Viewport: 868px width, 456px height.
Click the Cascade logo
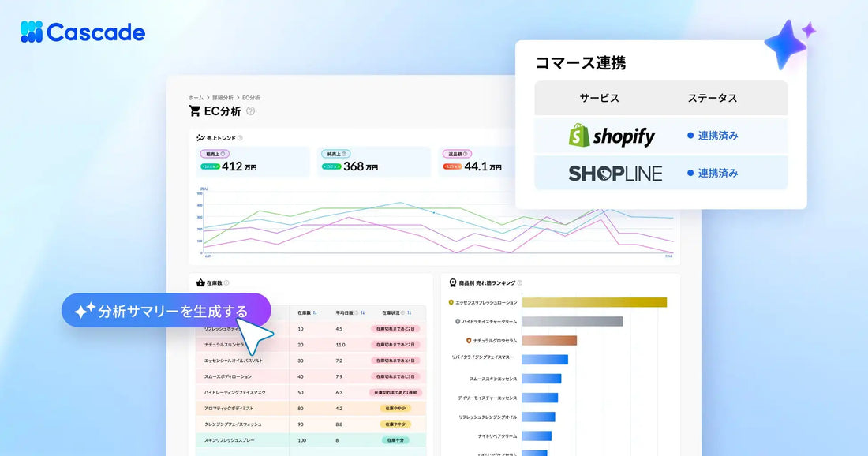point(83,32)
